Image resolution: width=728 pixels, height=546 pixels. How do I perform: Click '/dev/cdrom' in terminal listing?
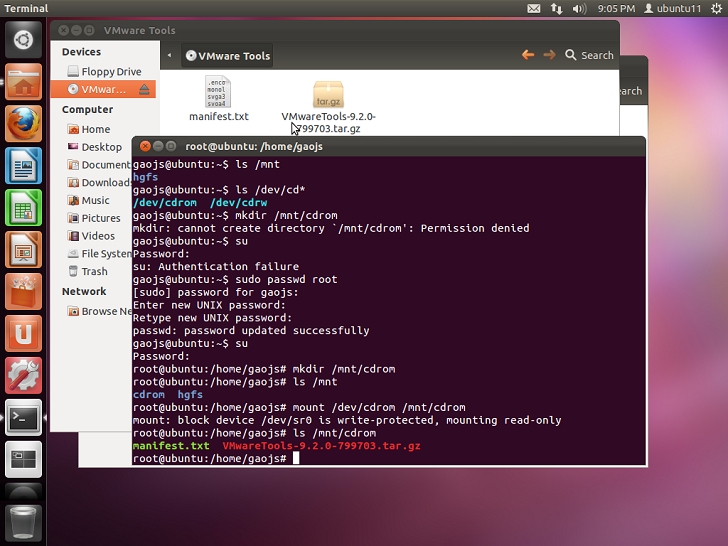click(165, 203)
